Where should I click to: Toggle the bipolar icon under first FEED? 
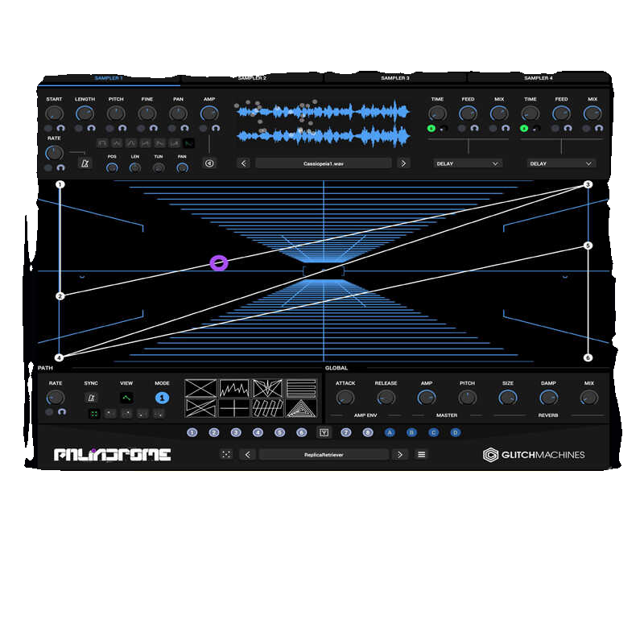(x=474, y=129)
